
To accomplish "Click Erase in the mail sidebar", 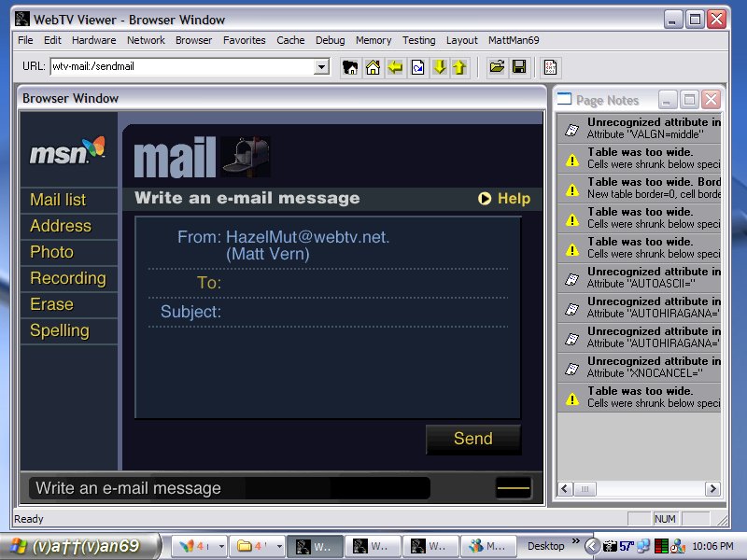I will (52, 304).
